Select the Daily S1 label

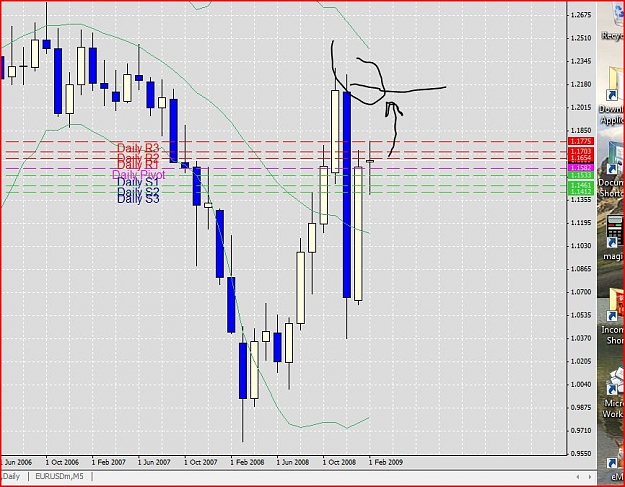(138, 182)
